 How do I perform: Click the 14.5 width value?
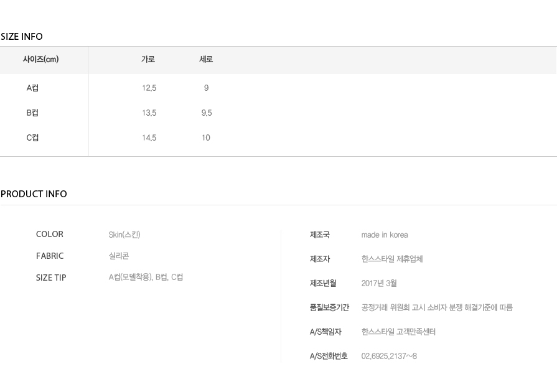pos(149,138)
